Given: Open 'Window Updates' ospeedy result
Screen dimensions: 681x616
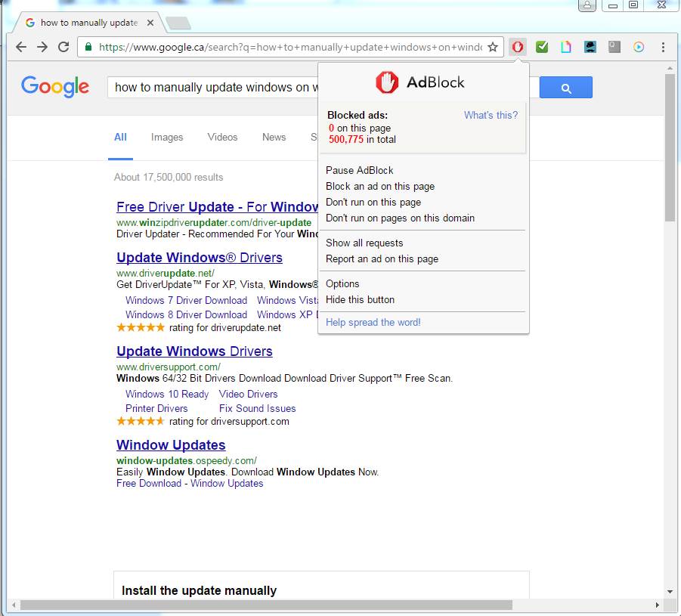Looking at the screenshot, I should (x=171, y=445).
